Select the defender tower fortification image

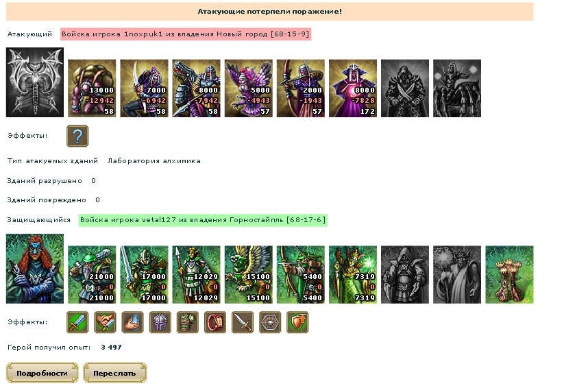509,275
